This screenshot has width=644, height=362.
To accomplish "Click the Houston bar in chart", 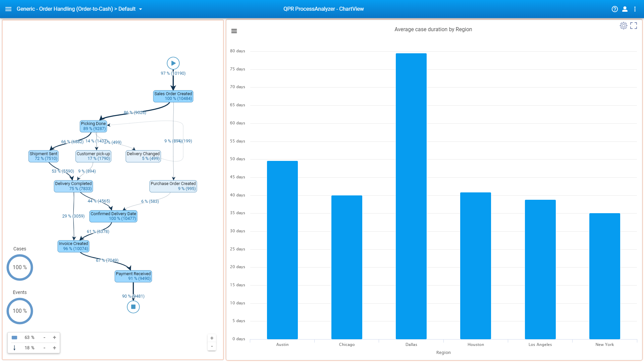I will 476,266.
